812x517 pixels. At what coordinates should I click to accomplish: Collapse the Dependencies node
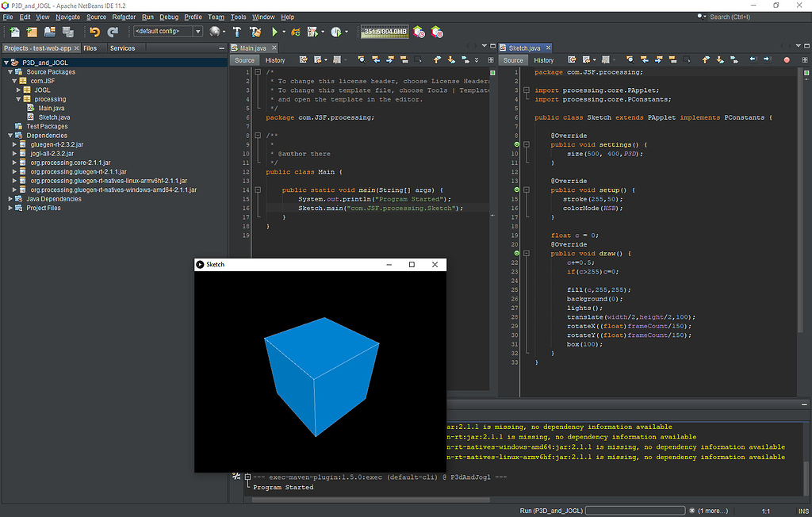click(x=11, y=135)
